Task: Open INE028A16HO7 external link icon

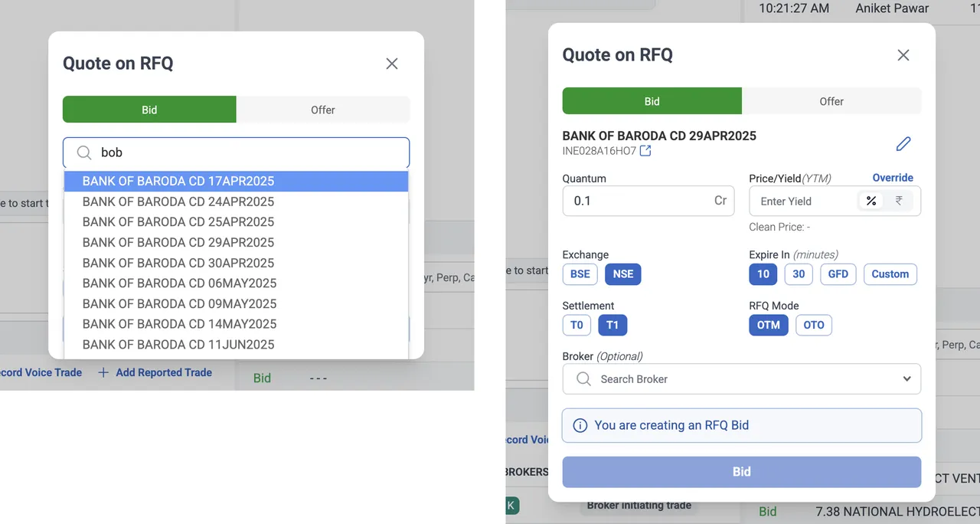Action: [x=645, y=151]
